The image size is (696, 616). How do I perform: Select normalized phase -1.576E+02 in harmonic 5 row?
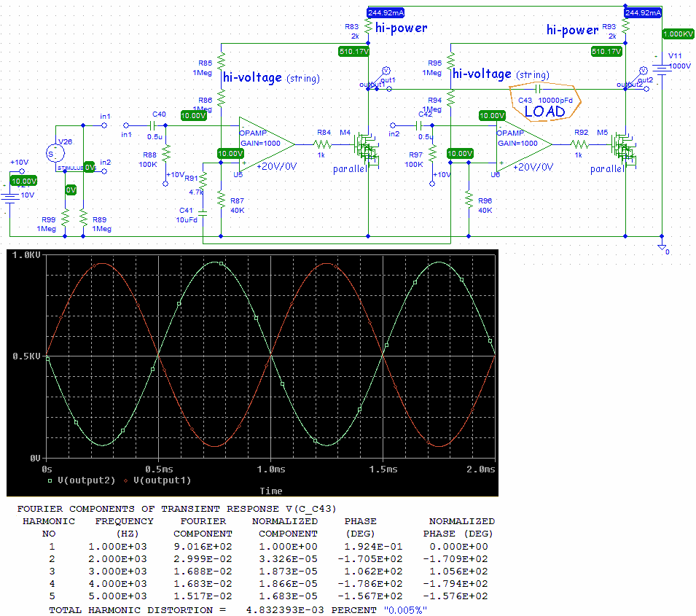(x=455, y=596)
